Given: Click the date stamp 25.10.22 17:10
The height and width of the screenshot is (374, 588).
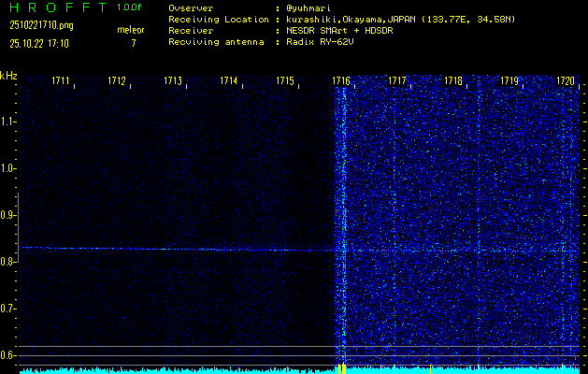Looking at the screenshot, I should pos(39,44).
